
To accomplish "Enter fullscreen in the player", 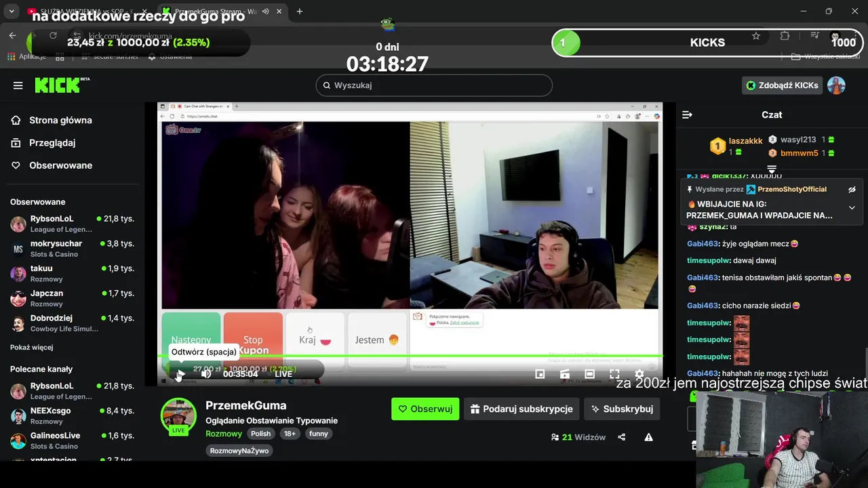I will pos(614,373).
